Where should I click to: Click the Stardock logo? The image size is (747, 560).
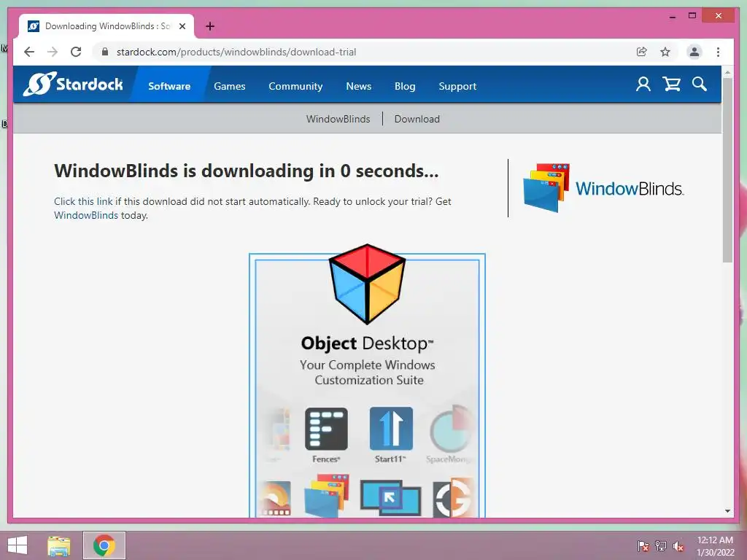[x=74, y=84]
